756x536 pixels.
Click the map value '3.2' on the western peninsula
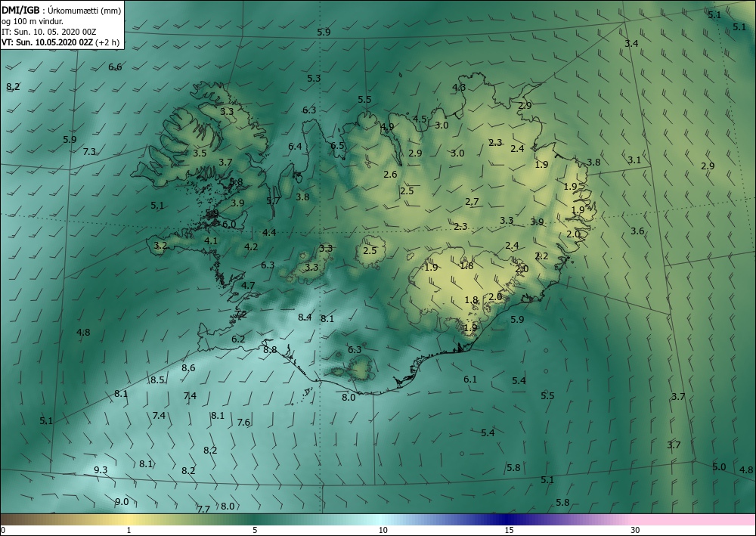click(x=160, y=246)
